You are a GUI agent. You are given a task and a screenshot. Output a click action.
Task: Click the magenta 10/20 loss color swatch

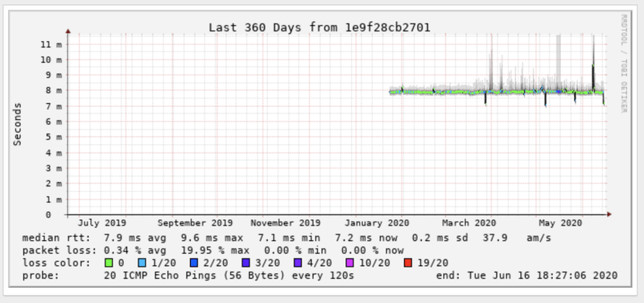coord(350,264)
